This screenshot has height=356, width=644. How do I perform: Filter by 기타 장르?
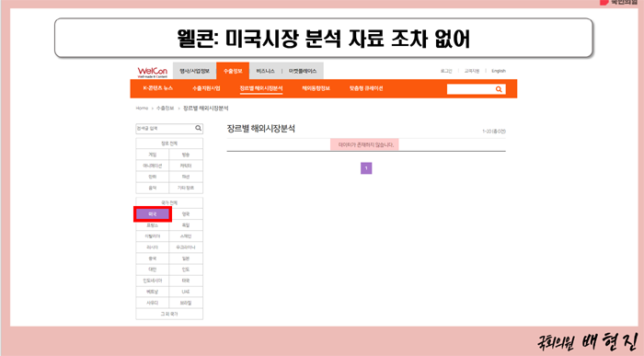coord(186,188)
